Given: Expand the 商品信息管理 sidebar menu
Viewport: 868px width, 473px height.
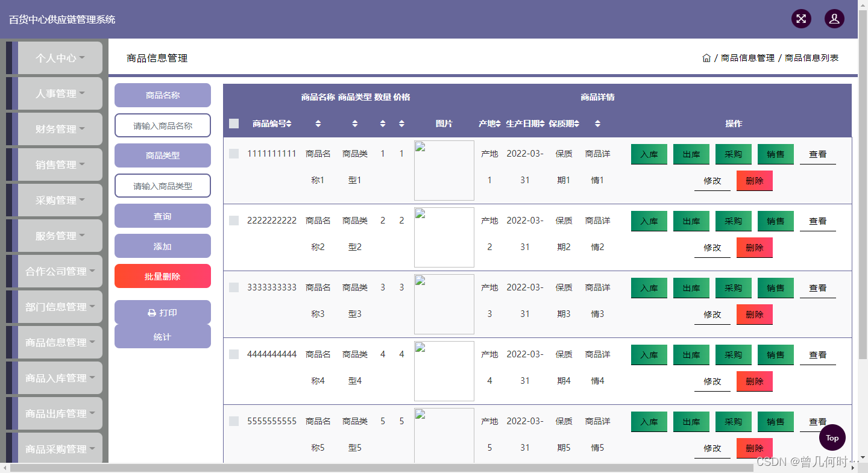Looking at the screenshot, I should pos(60,342).
